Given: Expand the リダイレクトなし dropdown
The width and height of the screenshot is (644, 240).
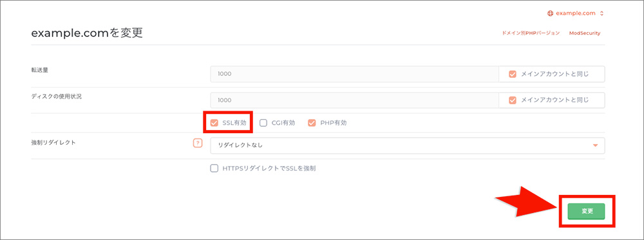Looking at the screenshot, I should coord(408,145).
